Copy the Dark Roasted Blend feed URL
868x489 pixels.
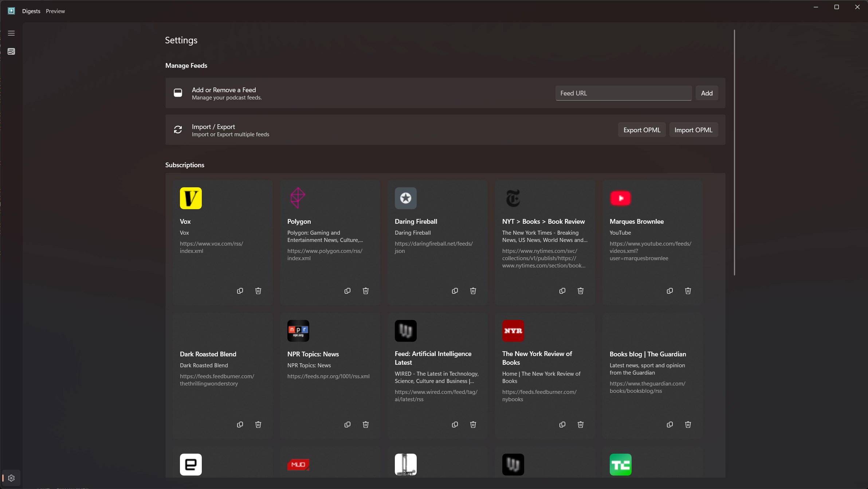240,425
